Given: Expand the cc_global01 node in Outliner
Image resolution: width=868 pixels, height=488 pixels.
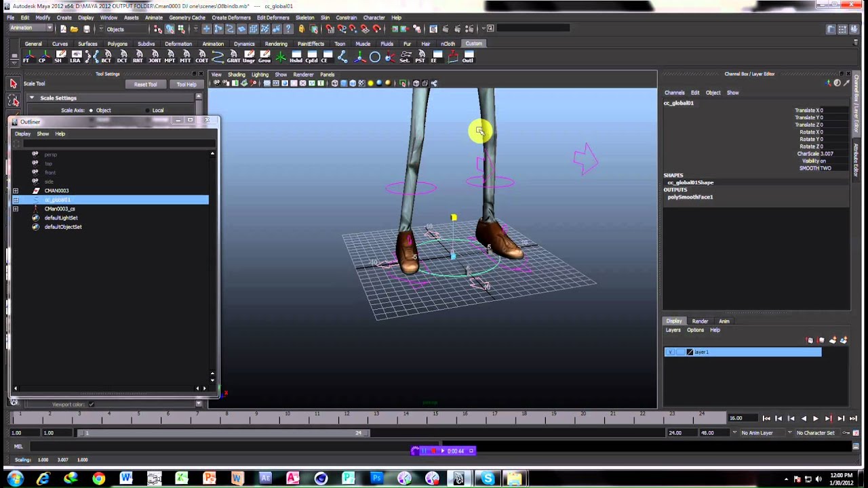Looking at the screenshot, I should (16, 200).
